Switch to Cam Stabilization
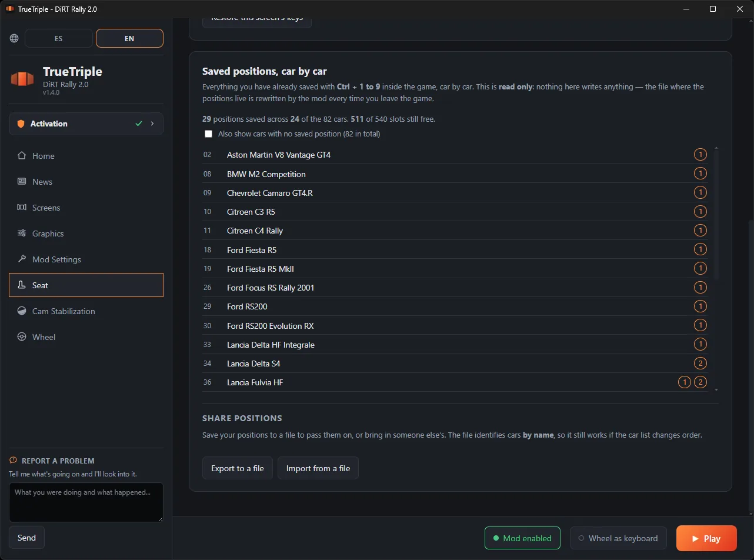Viewport: 754px width, 560px height. [86, 311]
